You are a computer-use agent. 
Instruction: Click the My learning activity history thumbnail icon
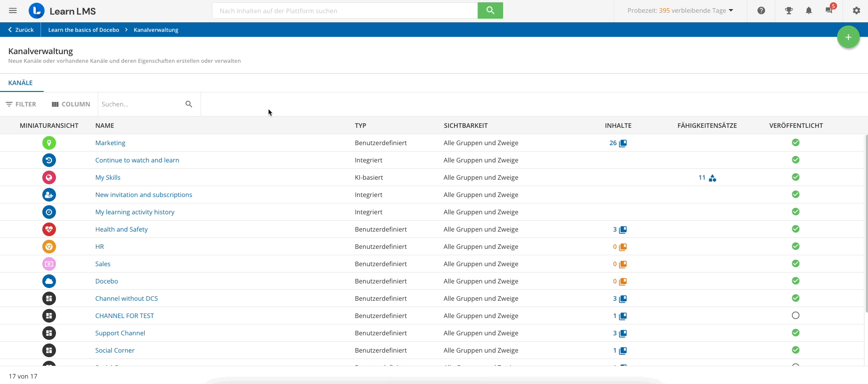[x=49, y=212]
